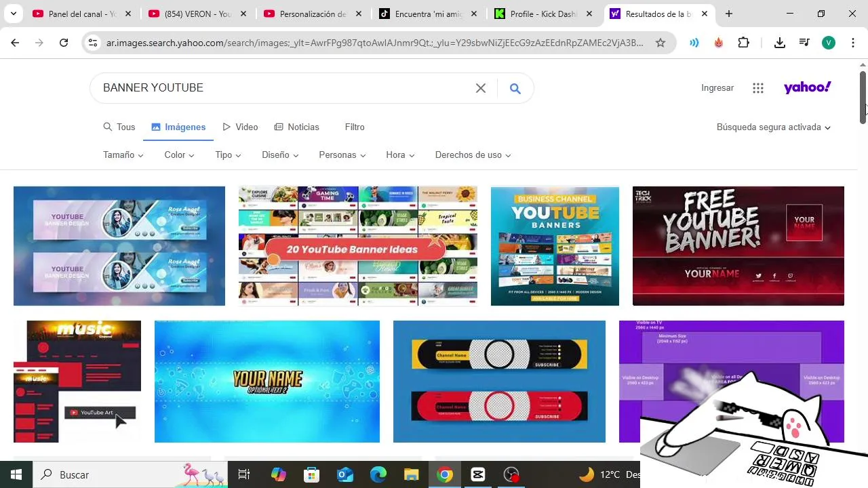
Task: Click the page vertical scrollbar thumb
Action: pos(863,97)
